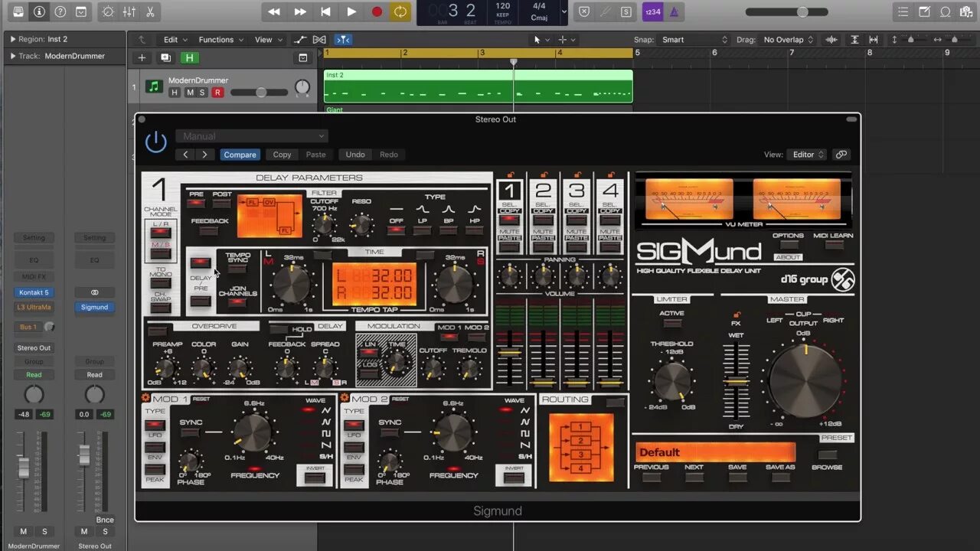Open the Snap Smart dropdown
This screenshot has width=980, height=551.
694,40
